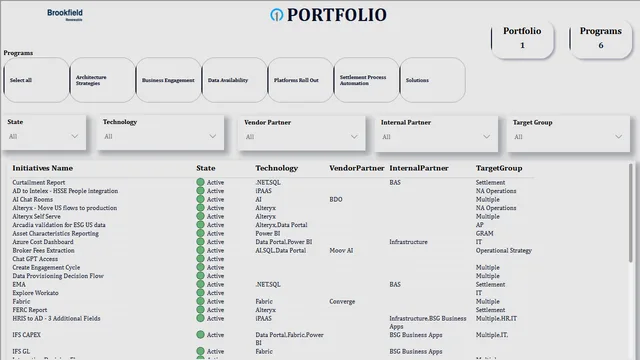Select Arcadia validation for ESG US data
This screenshot has height=360, width=640.
point(59,225)
